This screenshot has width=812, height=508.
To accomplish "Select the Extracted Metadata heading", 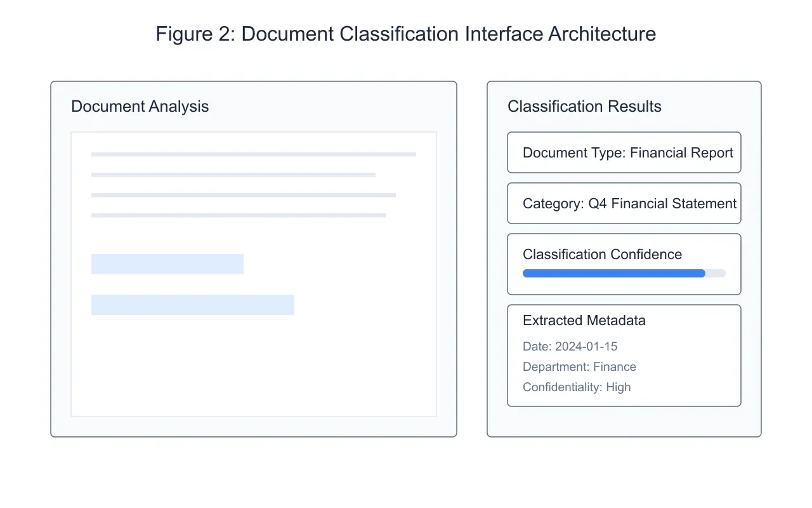I will (584, 321).
